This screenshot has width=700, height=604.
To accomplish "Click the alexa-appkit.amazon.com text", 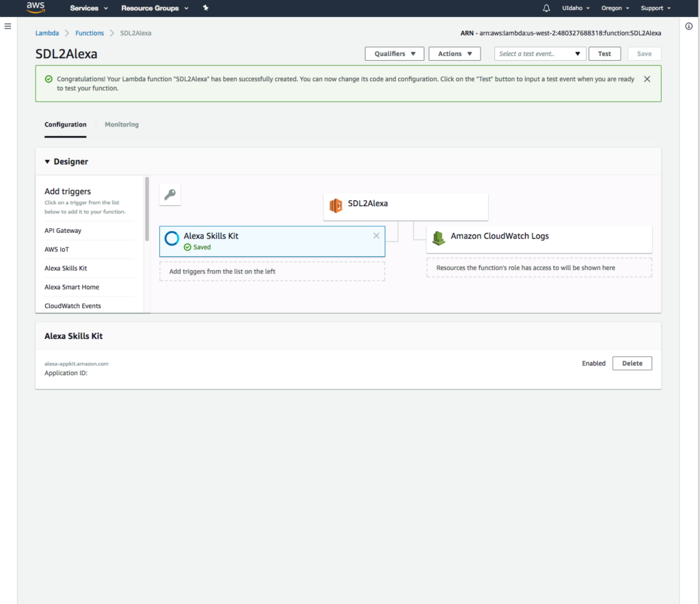I will tap(77, 363).
